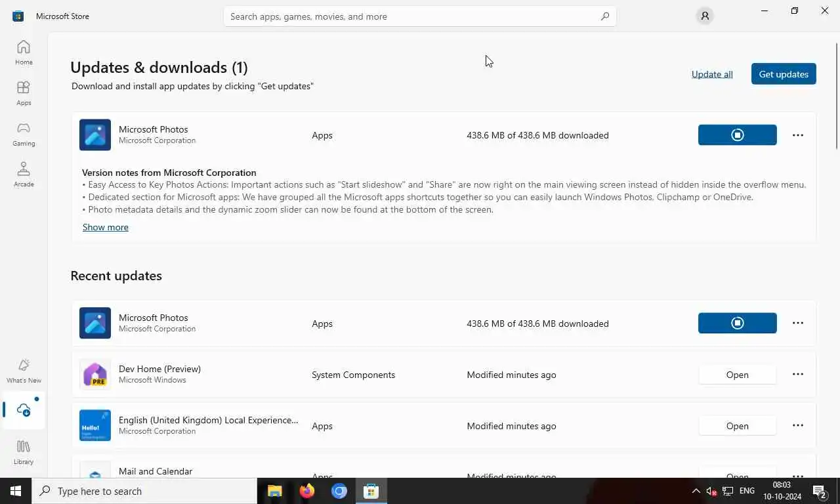Click Microsoft Photos icon under Recent updates

[x=95, y=324]
